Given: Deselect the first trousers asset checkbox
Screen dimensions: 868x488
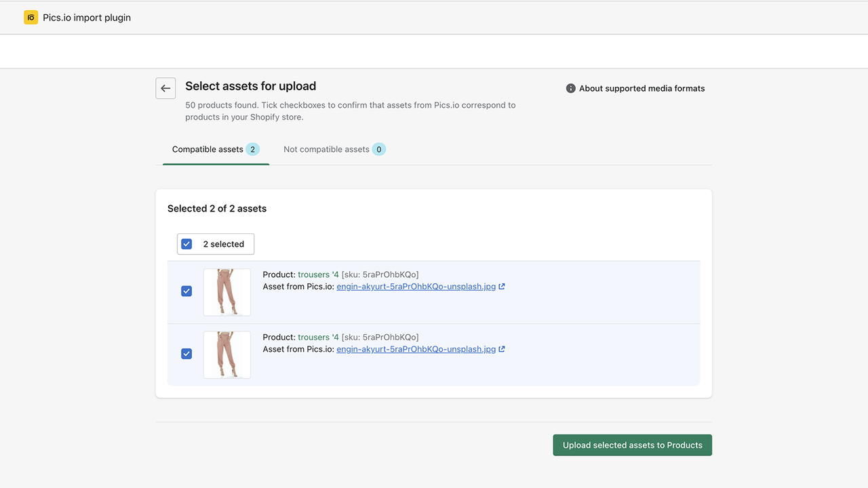Looking at the screenshot, I should [186, 291].
